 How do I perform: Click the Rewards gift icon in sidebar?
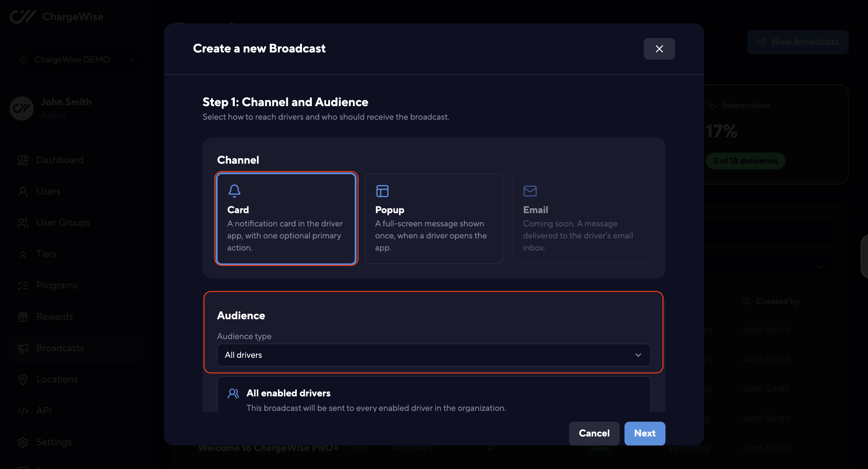23,317
